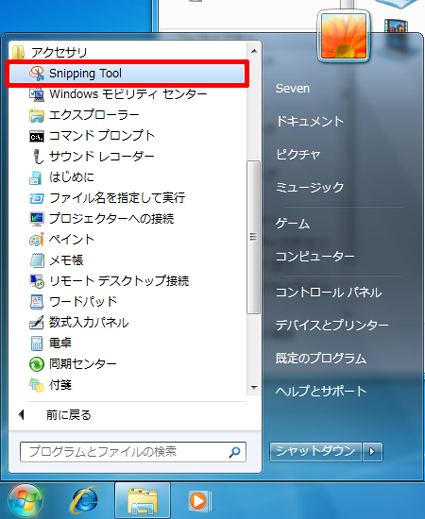Viewport: 425px width, 519px height.
Task: Click the Math Input Panel icon
Action: tap(37, 322)
